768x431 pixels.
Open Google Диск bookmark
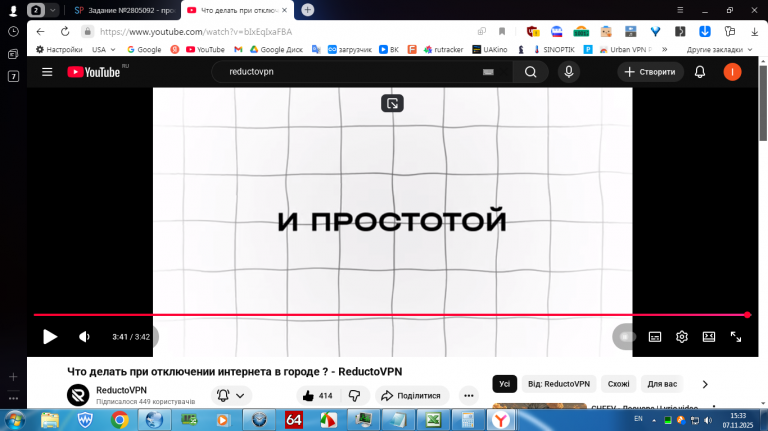click(x=276, y=49)
